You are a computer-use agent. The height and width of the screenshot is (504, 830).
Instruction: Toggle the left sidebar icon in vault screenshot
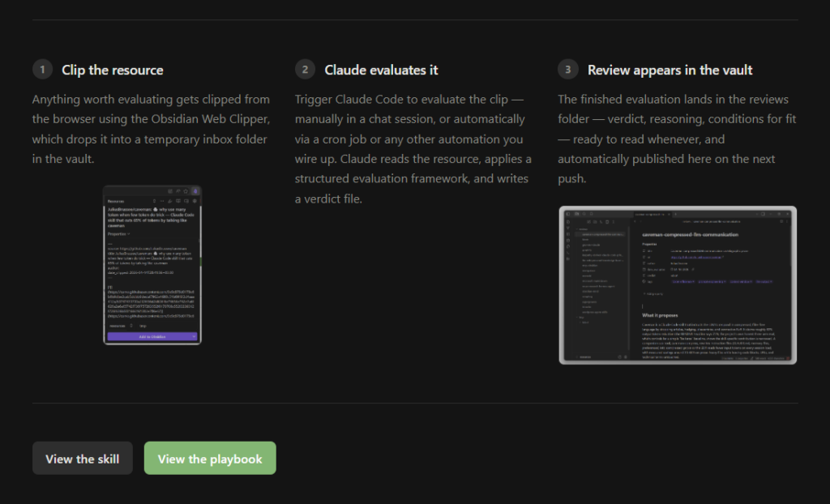click(567, 216)
